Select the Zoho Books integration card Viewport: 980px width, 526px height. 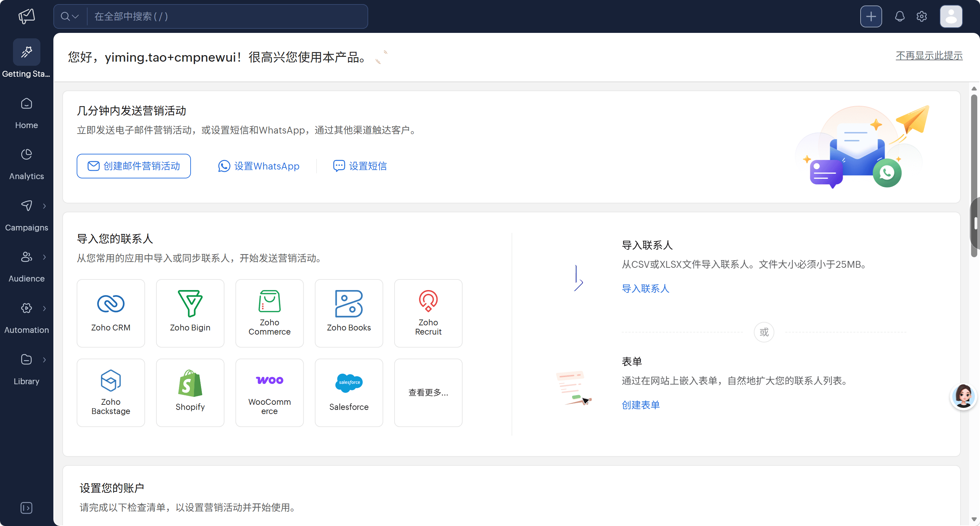tap(349, 313)
